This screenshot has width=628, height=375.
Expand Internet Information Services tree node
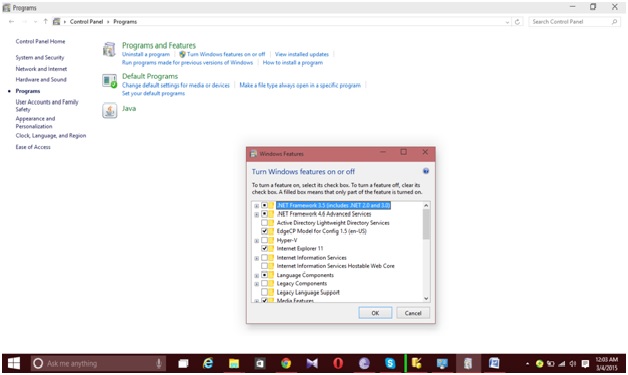[x=256, y=258]
